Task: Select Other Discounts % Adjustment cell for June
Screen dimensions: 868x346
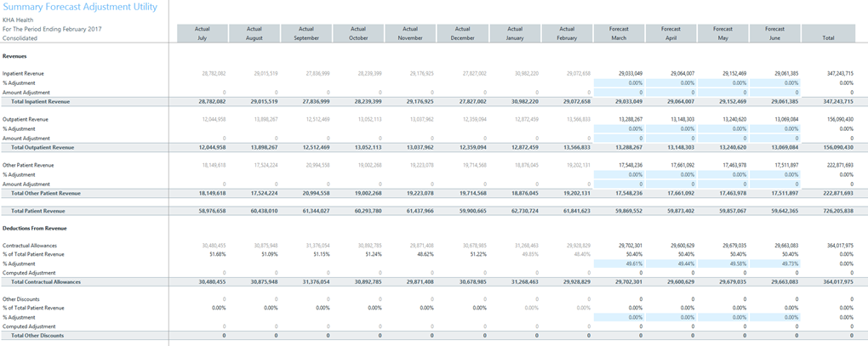Action: tap(776, 317)
